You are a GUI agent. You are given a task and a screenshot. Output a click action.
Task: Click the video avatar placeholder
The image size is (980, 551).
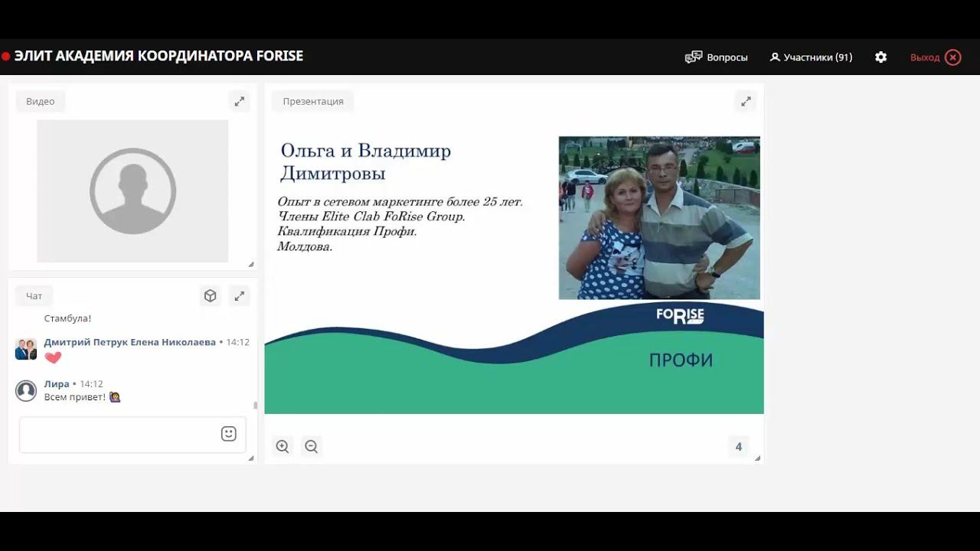132,191
